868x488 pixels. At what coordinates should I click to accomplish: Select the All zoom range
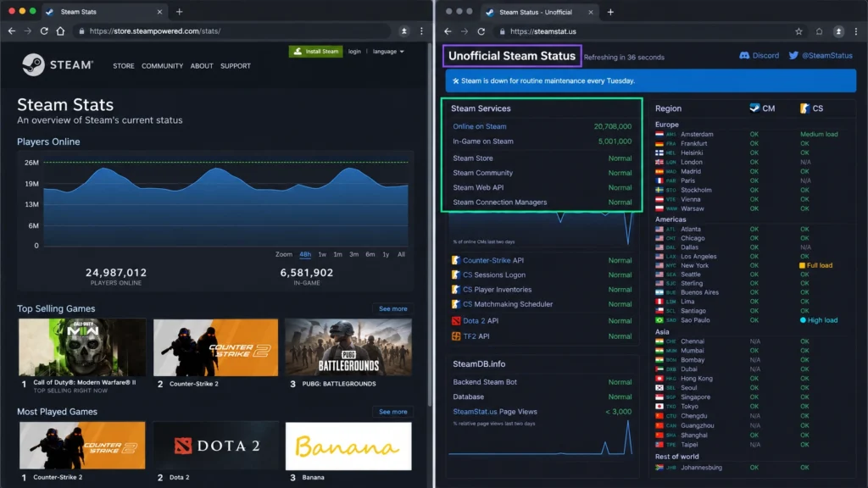coord(401,254)
